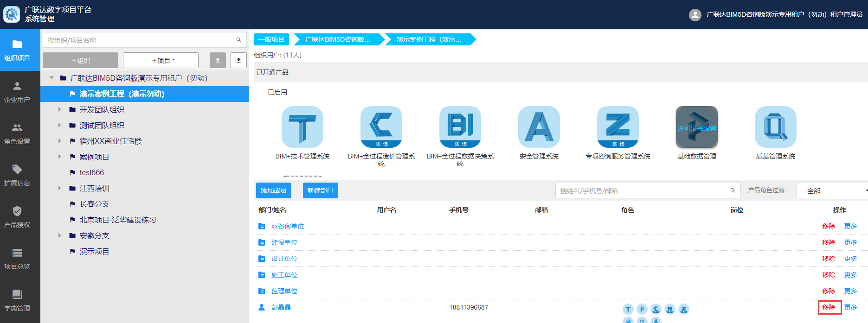The height and width of the screenshot is (323, 868).
Task: Click the member search magnifier icon
Action: 733,190
